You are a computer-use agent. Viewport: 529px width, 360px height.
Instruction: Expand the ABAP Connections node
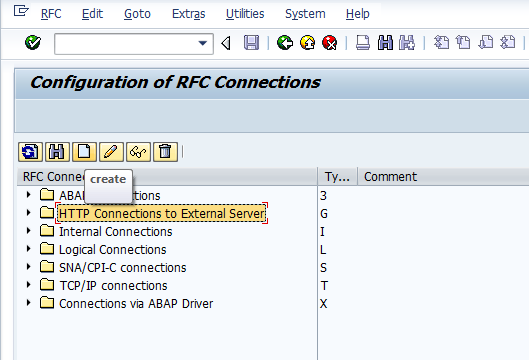click(x=29, y=194)
